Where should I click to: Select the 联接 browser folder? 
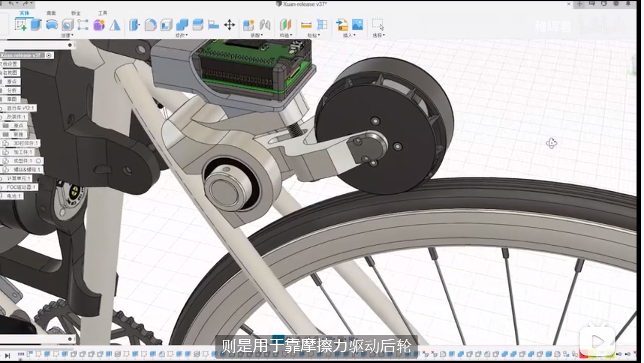coord(18,134)
